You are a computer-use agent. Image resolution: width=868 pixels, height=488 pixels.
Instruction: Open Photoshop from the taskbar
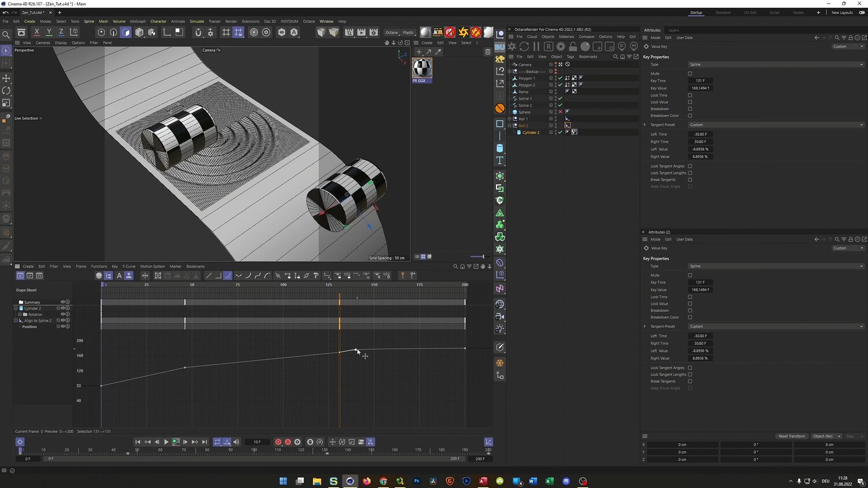(x=417, y=481)
